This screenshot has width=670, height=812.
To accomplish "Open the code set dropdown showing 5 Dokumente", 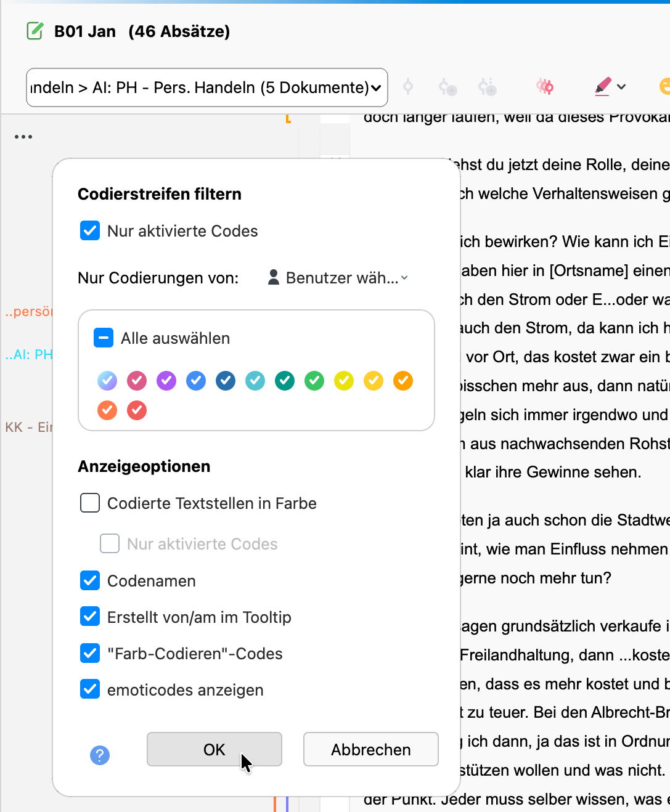I will (206, 87).
